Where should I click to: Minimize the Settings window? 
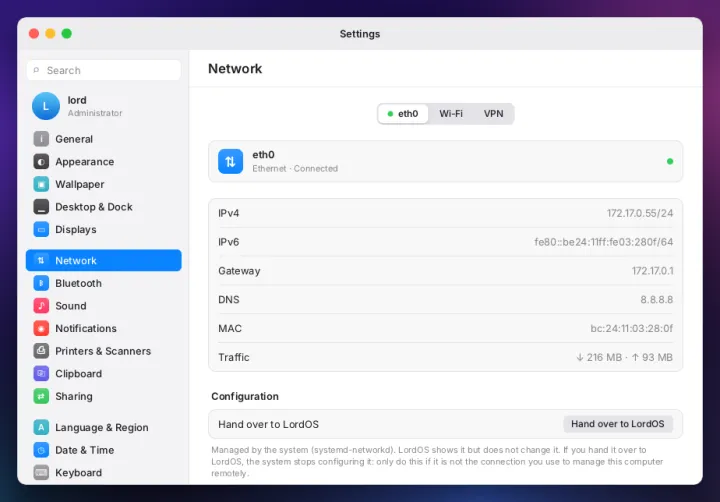tap(51, 34)
